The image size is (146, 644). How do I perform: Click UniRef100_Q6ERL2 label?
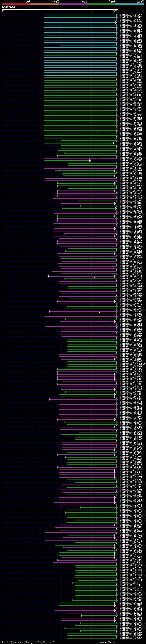tap(131, 105)
